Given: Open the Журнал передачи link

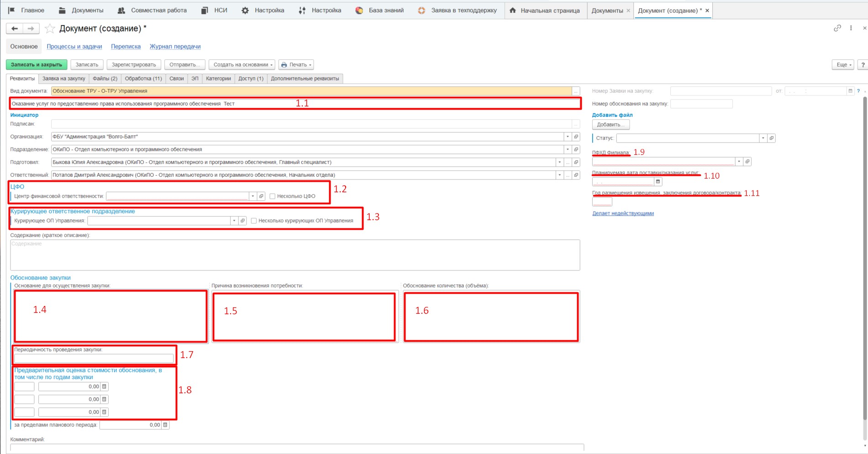Looking at the screenshot, I should click(x=175, y=47).
